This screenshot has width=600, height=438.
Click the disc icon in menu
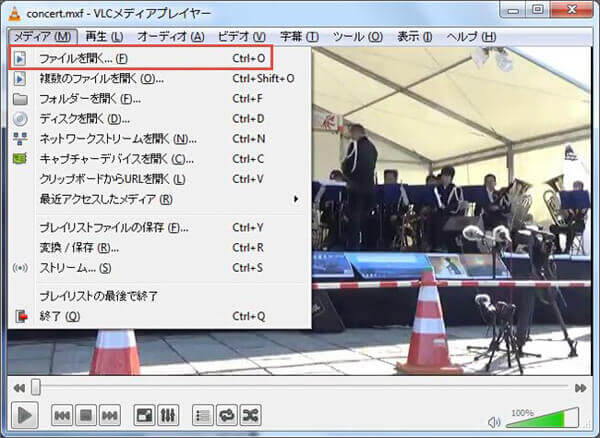click(20, 119)
